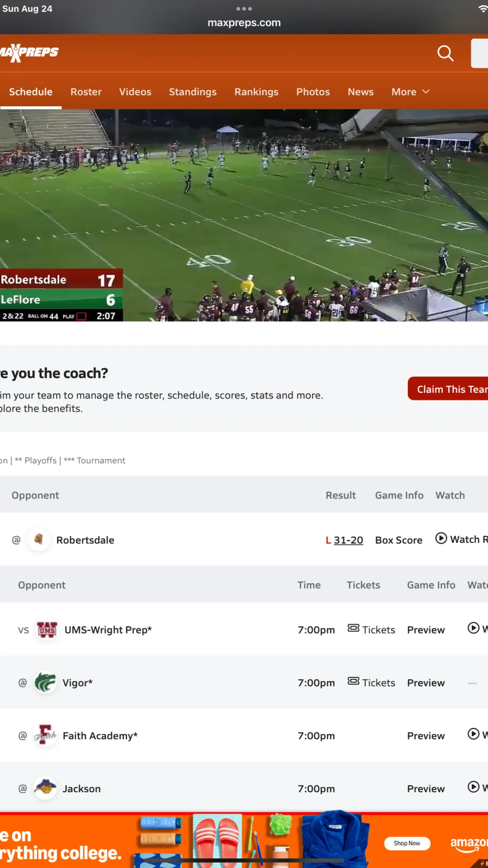Viewport: 488px width, 868px height.
Task: Click the Robertsdale team logo
Action: [x=39, y=540]
